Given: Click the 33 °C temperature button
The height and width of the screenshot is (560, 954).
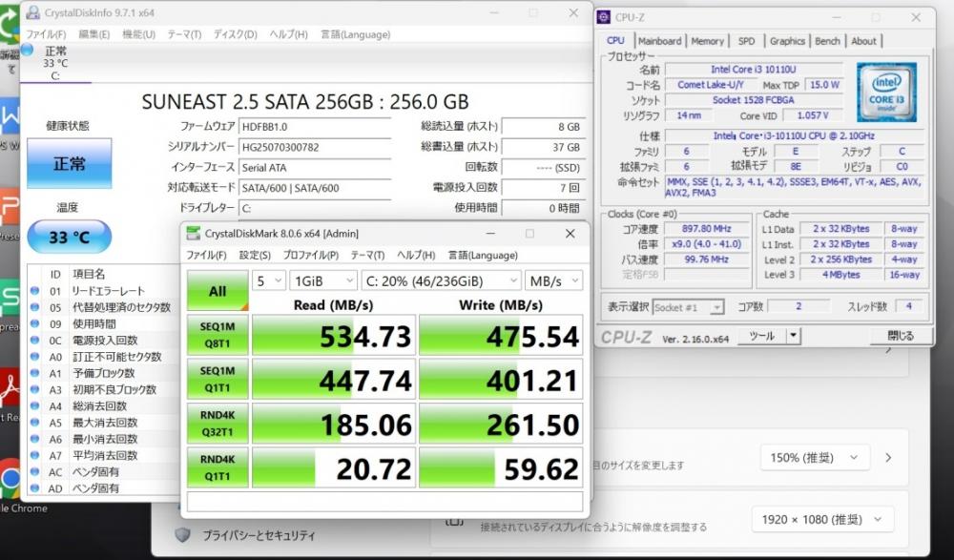Looking at the screenshot, I should (70, 237).
